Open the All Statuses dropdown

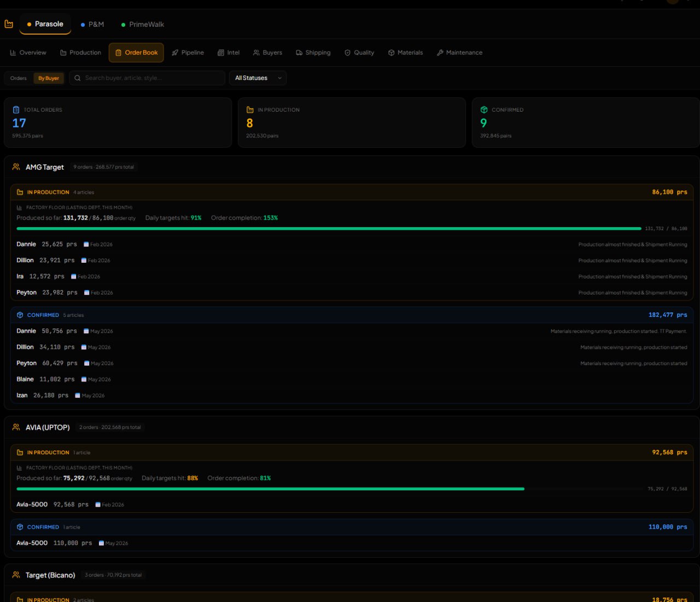coord(258,78)
